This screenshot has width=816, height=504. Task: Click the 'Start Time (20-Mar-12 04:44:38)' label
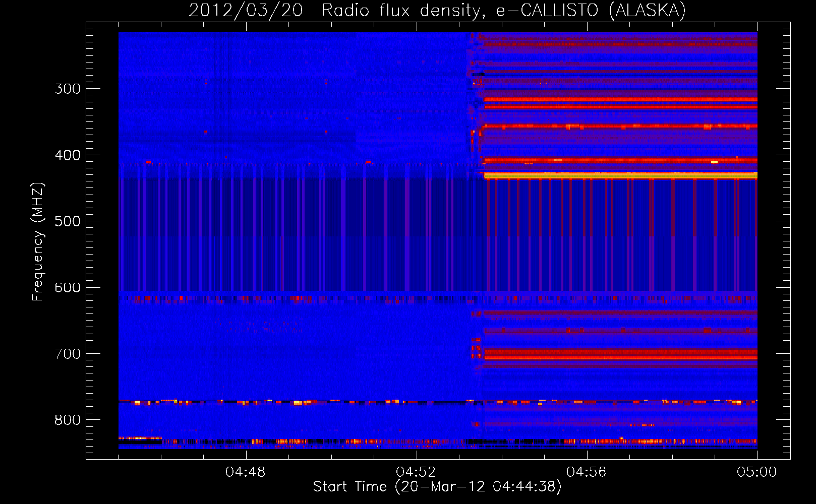(x=437, y=487)
